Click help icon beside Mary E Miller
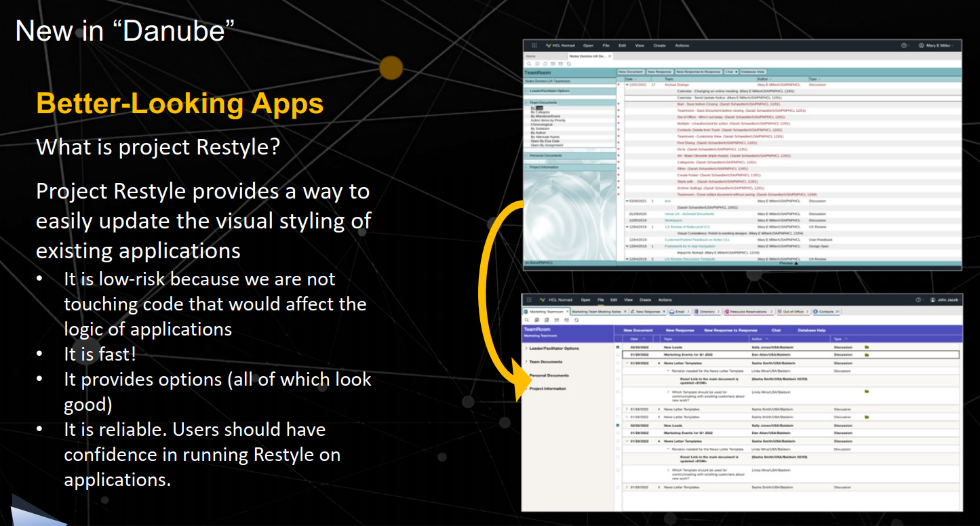The image size is (980, 526). tap(904, 45)
